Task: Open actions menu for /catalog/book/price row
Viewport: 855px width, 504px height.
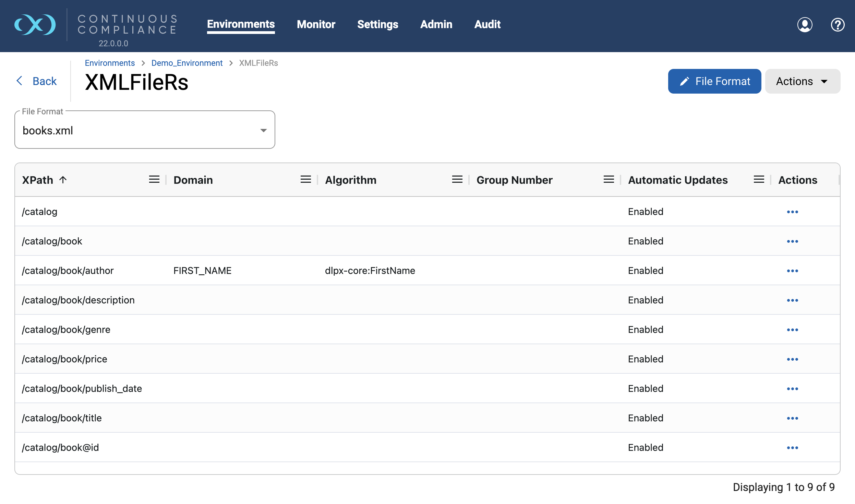Action: [x=793, y=359]
